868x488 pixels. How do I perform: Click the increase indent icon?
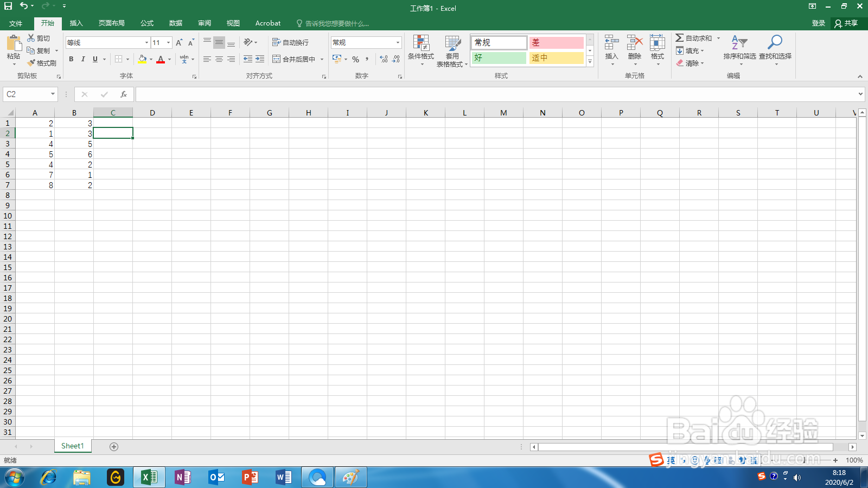coord(260,59)
